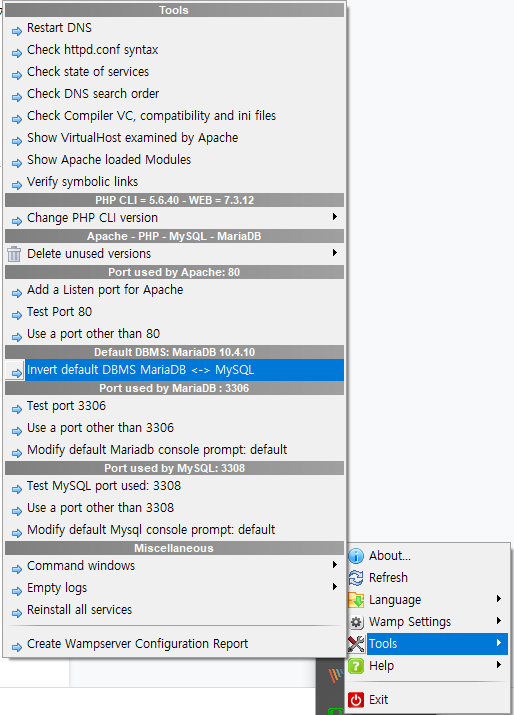Click the Wamp Settings gear icon
This screenshot has height=715, width=514.
356,622
